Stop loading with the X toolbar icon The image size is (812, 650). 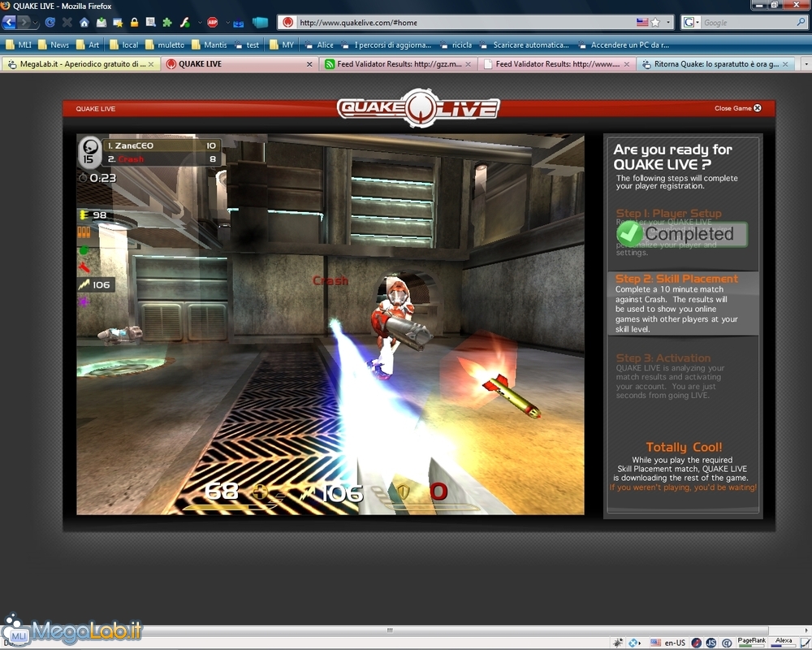(x=67, y=22)
